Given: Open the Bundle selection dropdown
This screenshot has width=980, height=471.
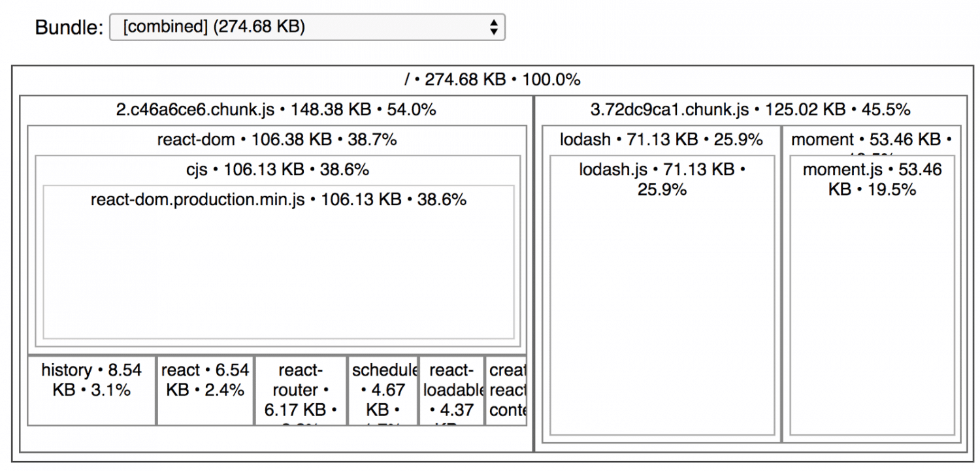Looking at the screenshot, I should [x=306, y=27].
